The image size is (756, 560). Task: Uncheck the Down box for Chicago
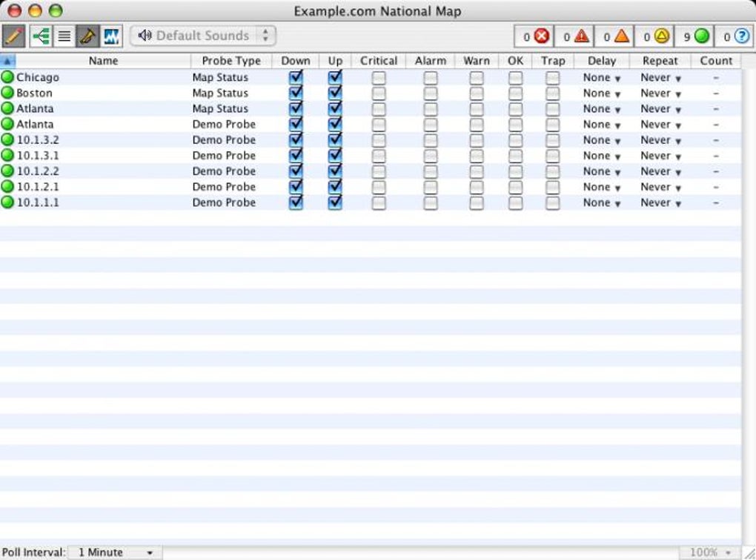[296, 77]
